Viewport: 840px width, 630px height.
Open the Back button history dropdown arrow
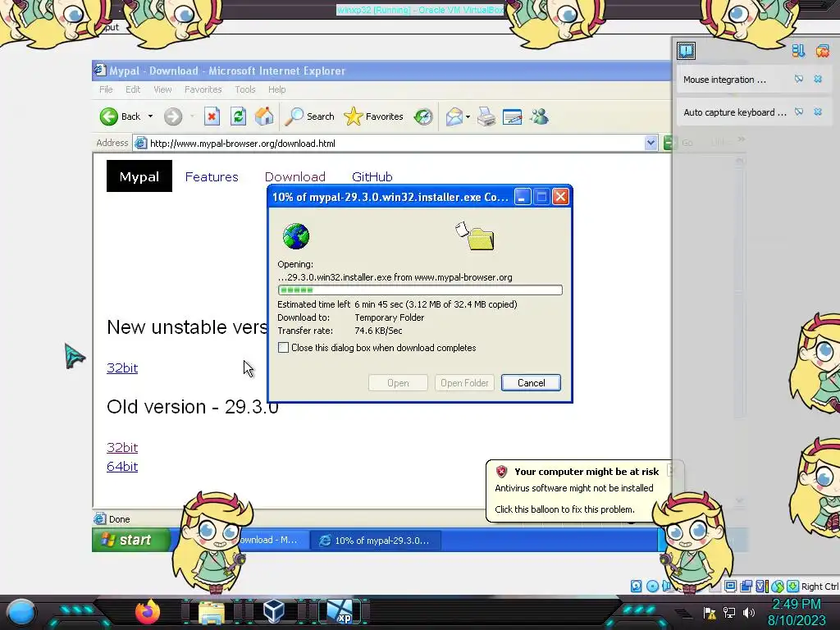(x=151, y=116)
